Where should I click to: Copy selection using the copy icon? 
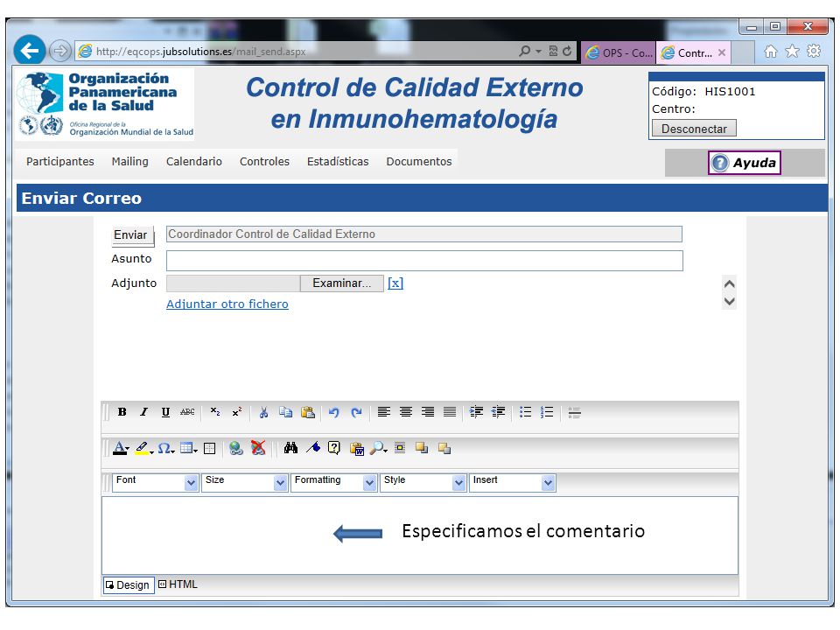pos(285,412)
